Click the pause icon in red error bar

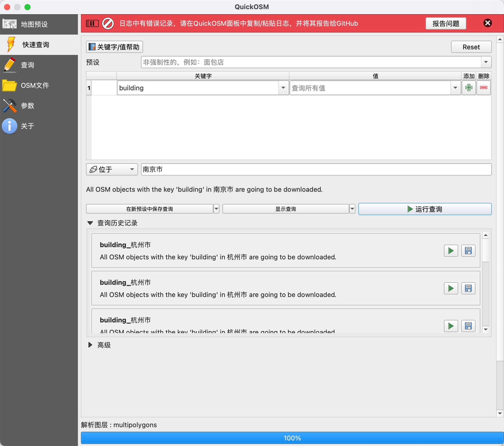point(92,23)
